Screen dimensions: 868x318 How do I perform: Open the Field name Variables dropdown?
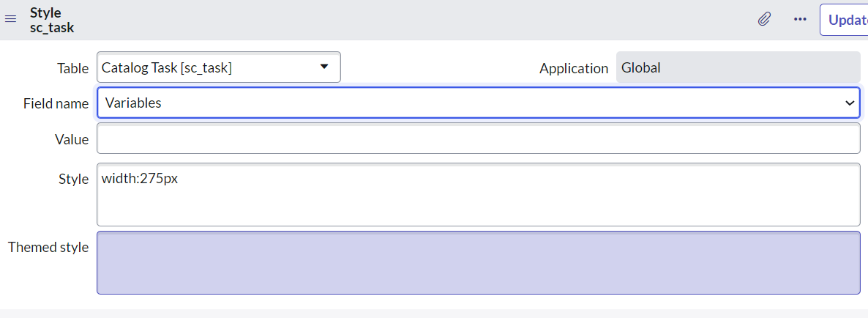pos(479,103)
